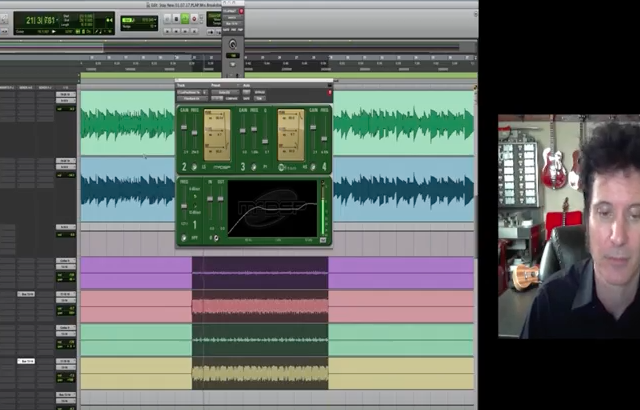Toggle the Band 2 enable button

click(x=194, y=167)
